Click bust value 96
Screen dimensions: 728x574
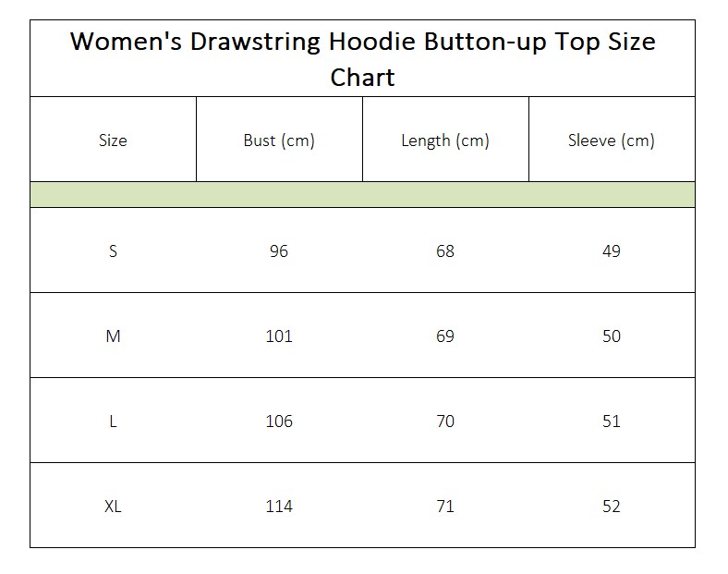pos(279,250)
